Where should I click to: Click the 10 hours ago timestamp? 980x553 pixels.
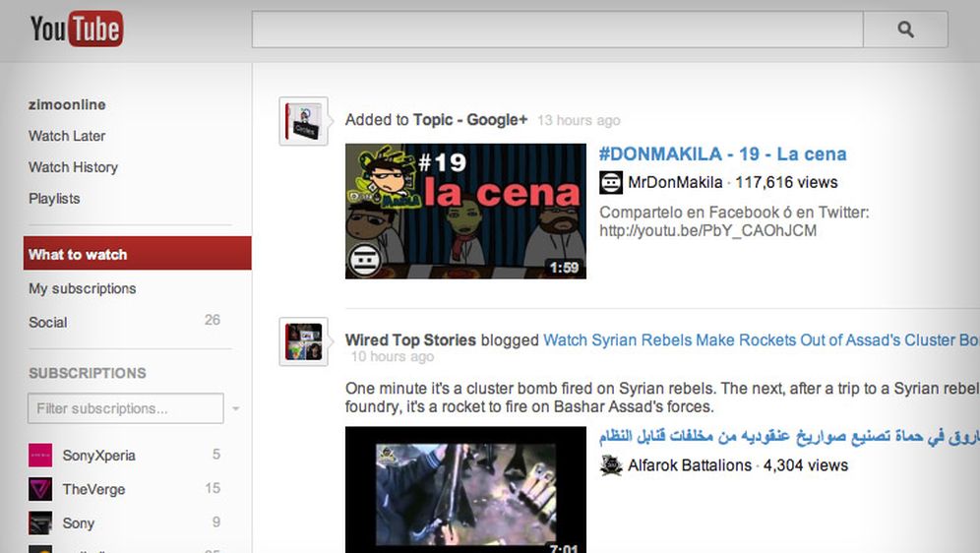coord(392,357)
